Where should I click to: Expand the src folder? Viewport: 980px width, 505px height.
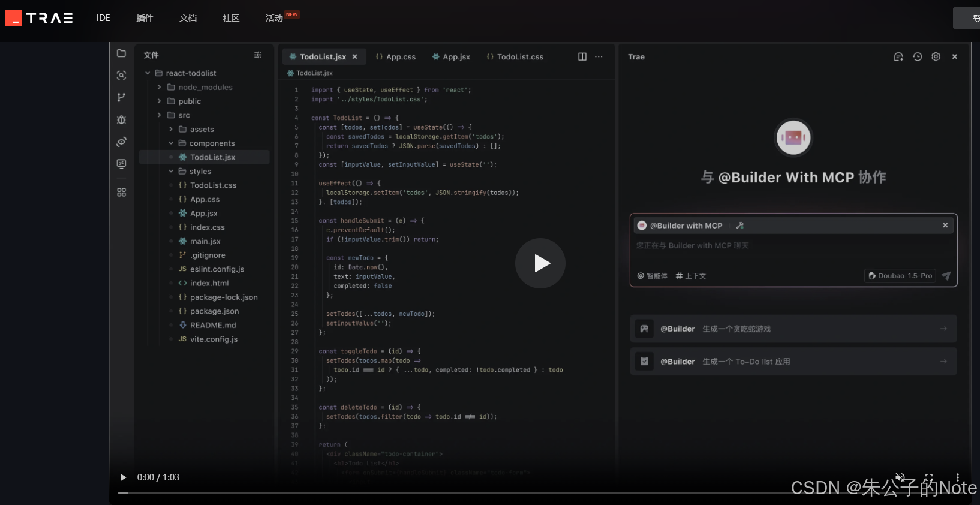coord(160,115)
